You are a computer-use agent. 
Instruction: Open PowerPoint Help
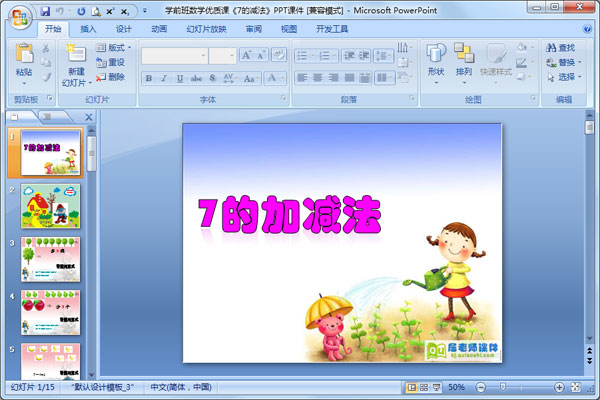587,29
